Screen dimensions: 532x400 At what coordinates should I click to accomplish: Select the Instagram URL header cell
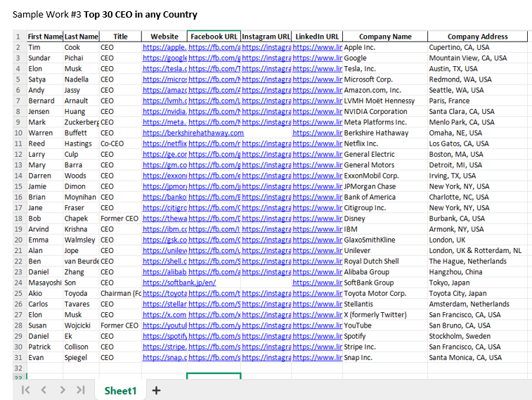(266, 37)
